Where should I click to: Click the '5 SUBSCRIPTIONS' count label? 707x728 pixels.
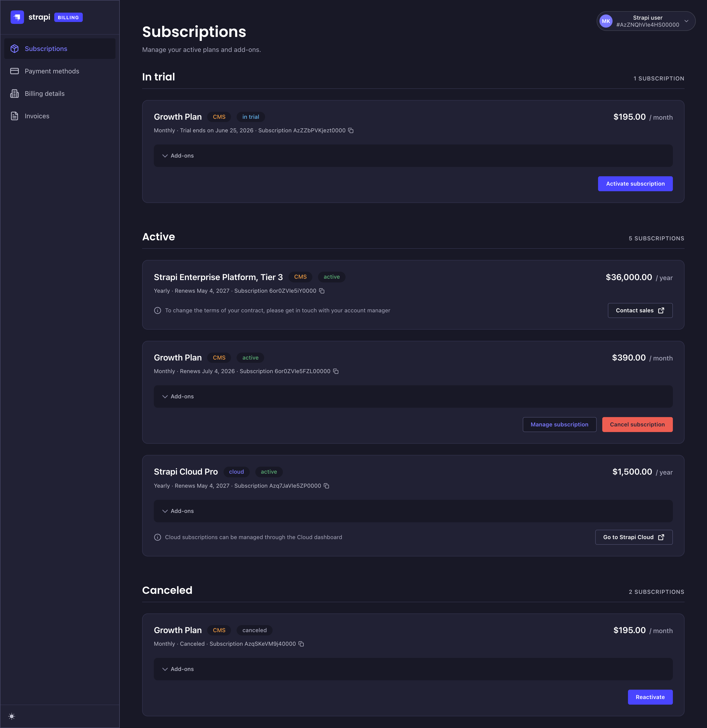[x=656, y=238]
